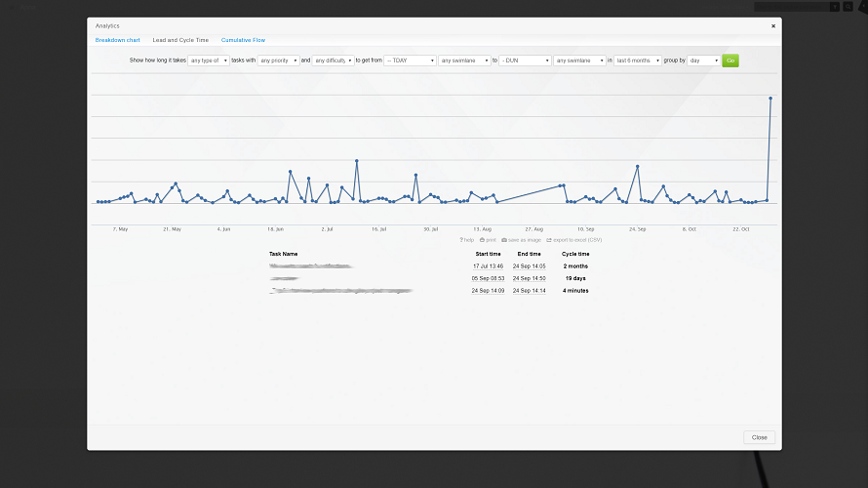Click the 17 Jul 13:46 start time
Viewport: 868px width, 488px height.
488,266
